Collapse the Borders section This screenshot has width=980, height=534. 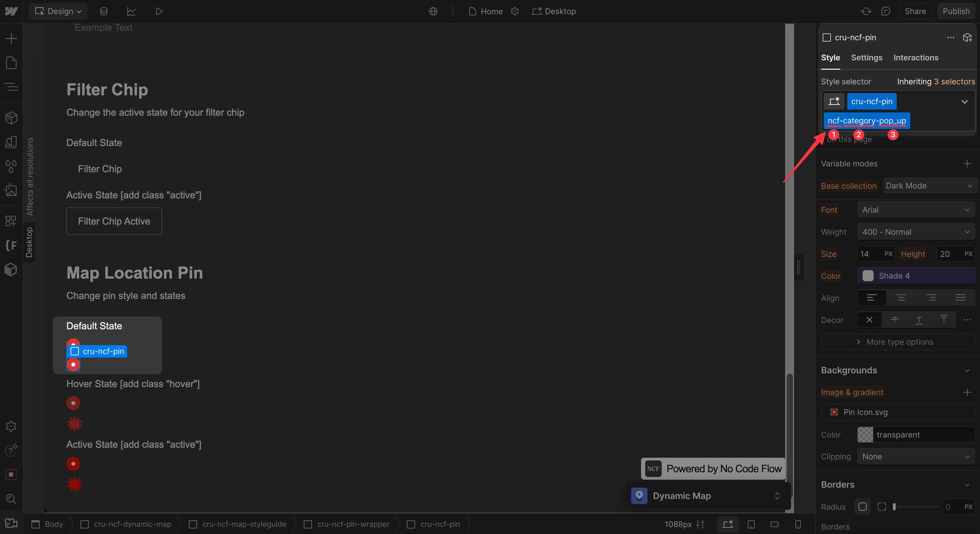[x=967, y=484]
